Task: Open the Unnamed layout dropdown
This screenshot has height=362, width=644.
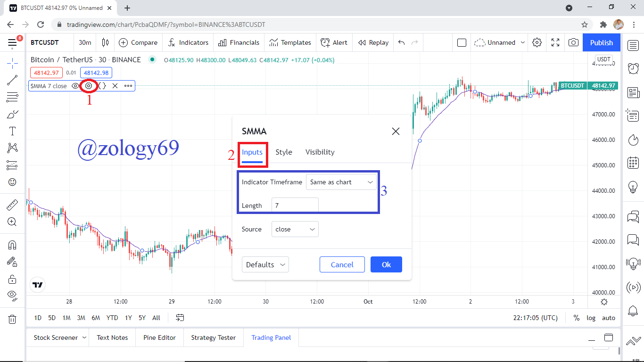Action: 500,42
